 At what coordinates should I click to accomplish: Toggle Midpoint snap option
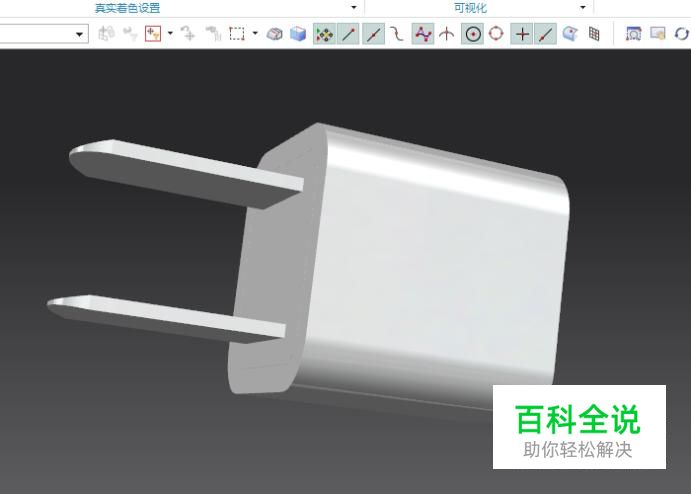[x=373, y=34]
